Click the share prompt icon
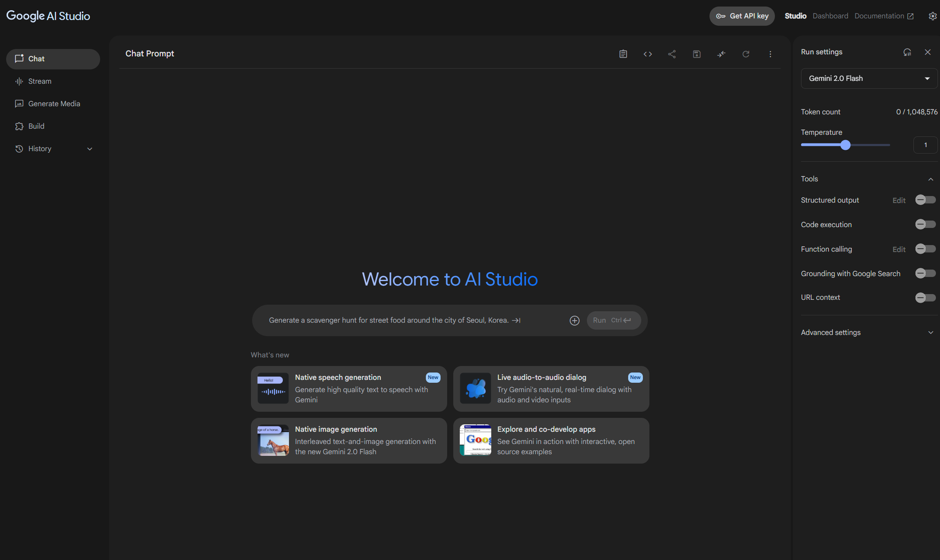This screenshot has height=560, width=940. click(672, 54)
